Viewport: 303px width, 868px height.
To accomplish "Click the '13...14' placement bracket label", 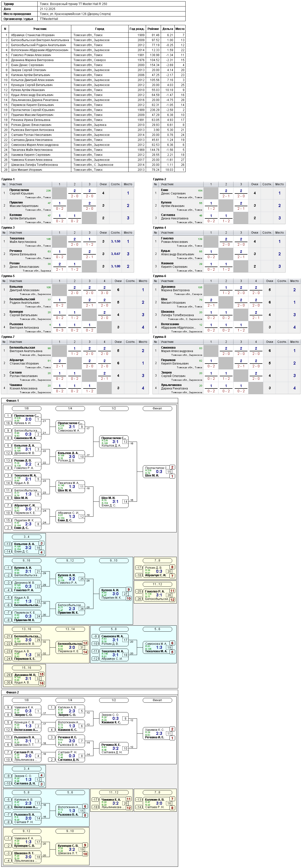I will pyautogui.click(x=70, y=629).
